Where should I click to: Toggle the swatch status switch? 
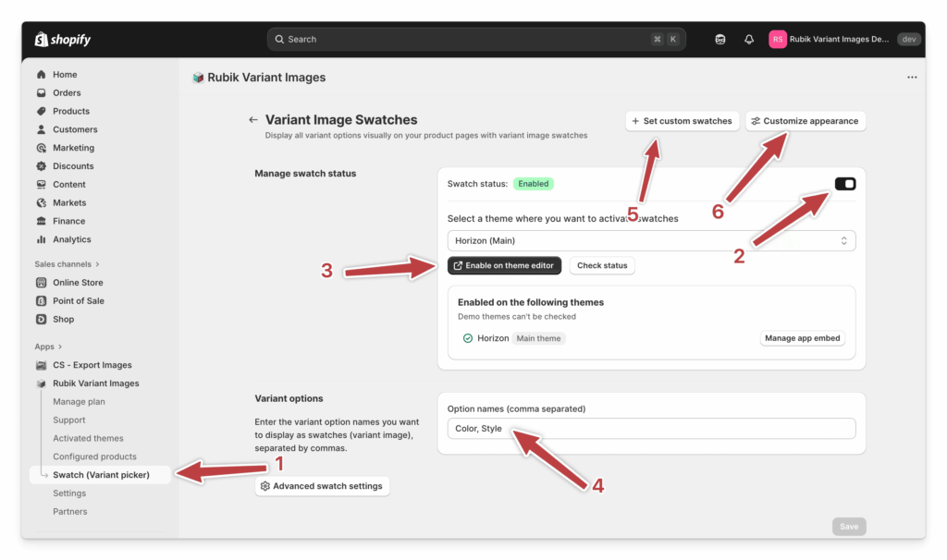click(x=845, y=184)
